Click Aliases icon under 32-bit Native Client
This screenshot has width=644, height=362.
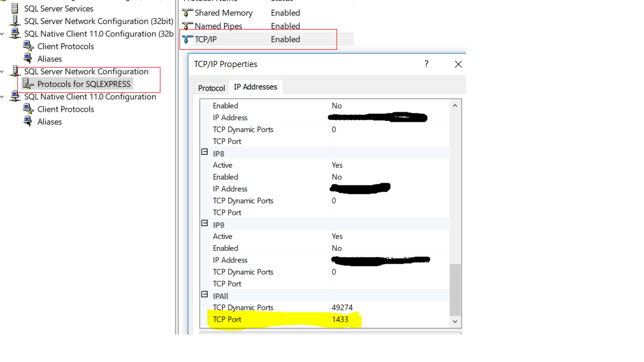point(29,58)
